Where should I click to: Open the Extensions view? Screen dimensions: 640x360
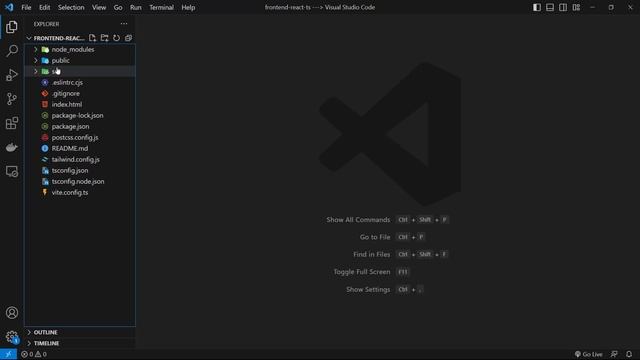click(11, 123)
